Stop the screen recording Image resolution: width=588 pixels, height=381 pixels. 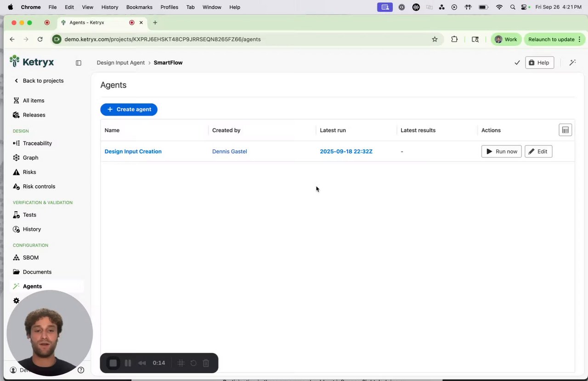[x=113, y=363]
